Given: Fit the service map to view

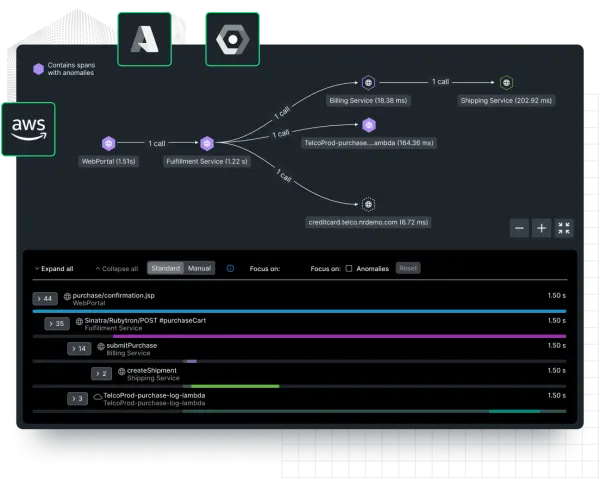Looking at the screenshot, I should click(564, 228).
